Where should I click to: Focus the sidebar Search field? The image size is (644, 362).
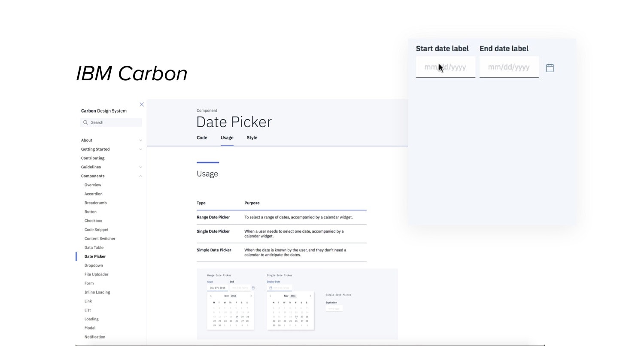pyautogui.click(x=111, y=122)
